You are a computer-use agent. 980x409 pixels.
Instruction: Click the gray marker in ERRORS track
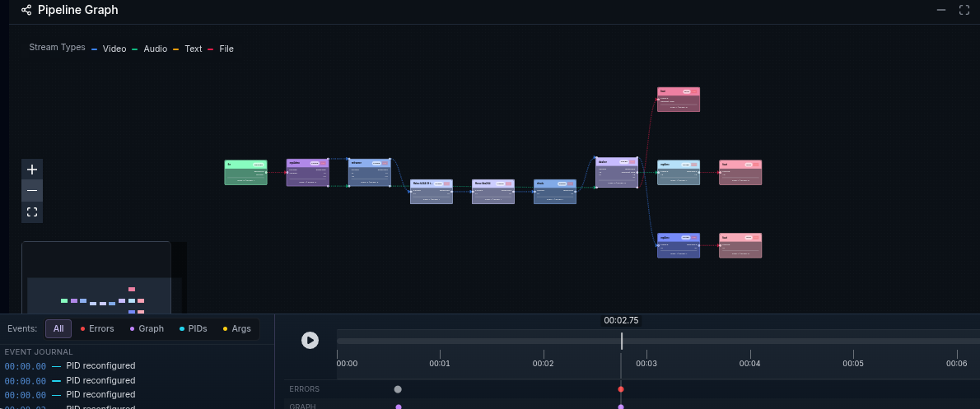398,389
